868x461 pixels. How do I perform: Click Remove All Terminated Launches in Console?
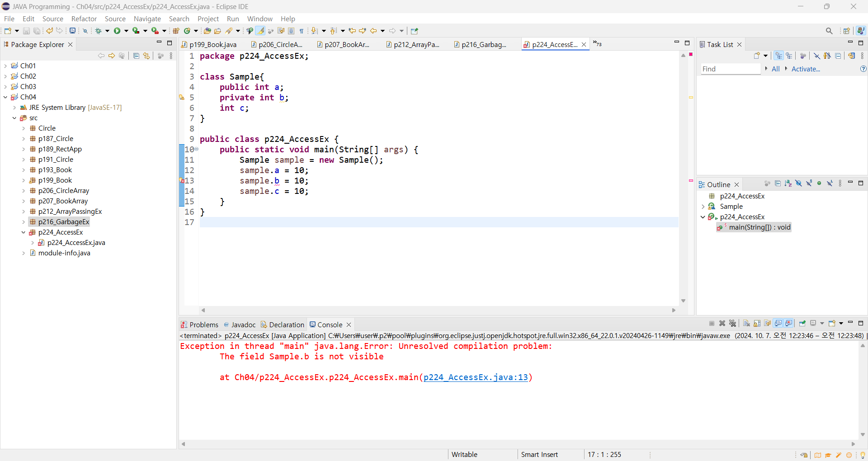click(x=733, y=323)
